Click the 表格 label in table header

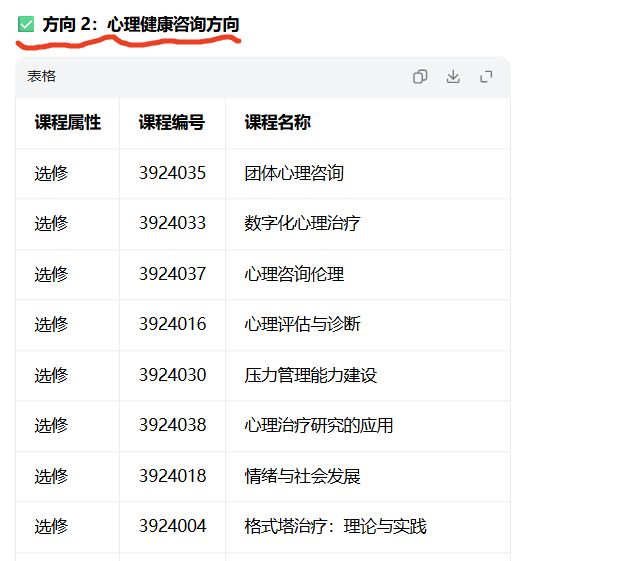[42, 76]
